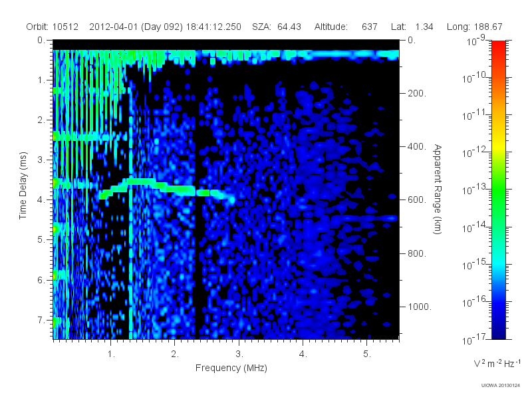Click the timestamp 18:41:12.250

(213, 27)
